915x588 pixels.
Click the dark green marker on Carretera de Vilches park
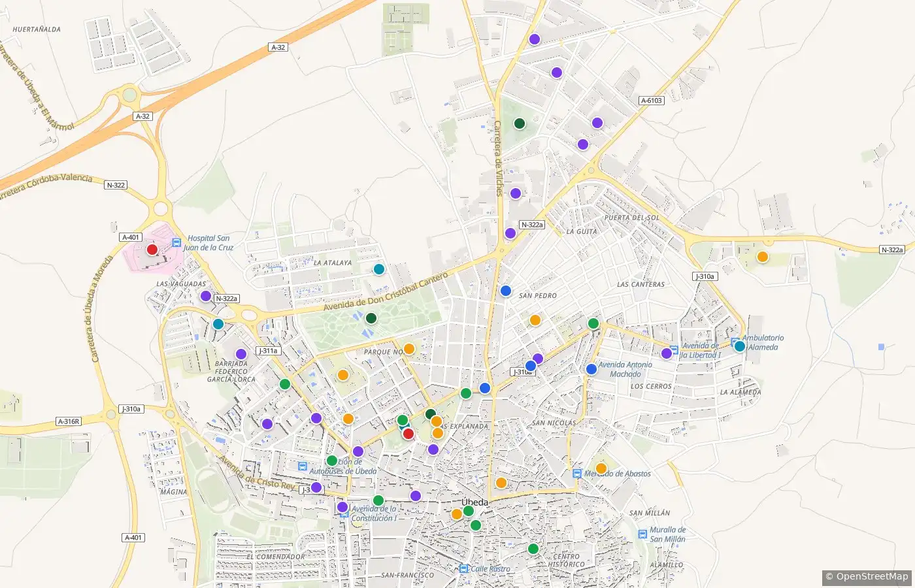[520, 123]
